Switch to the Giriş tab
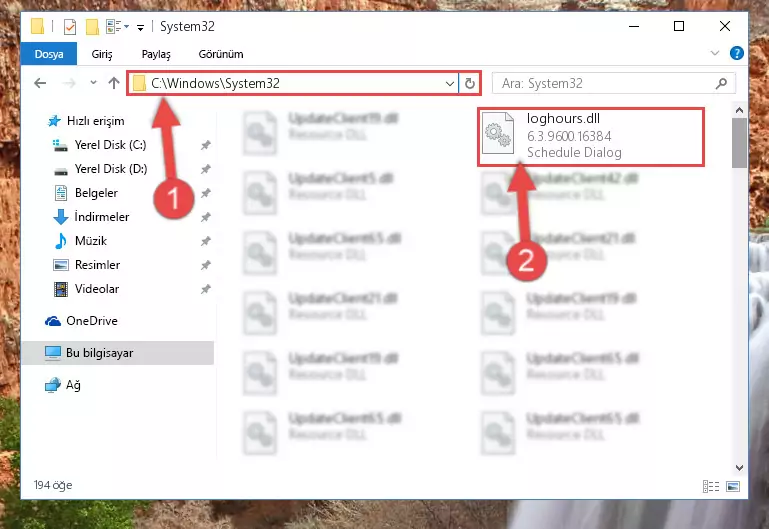 click(102, 54)
